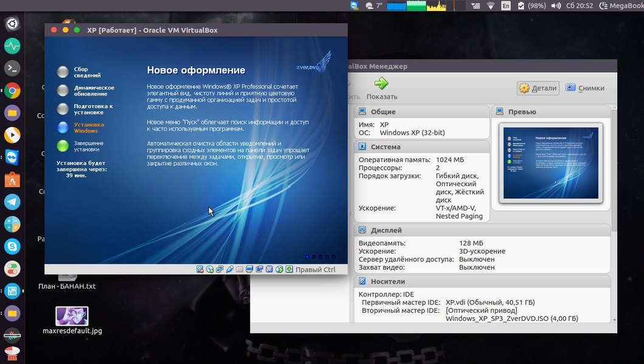The width and height of the screenshot is (644, 364).
Task: Click the optical disc icon in VM status bar
Action: [x=210, y=270]
